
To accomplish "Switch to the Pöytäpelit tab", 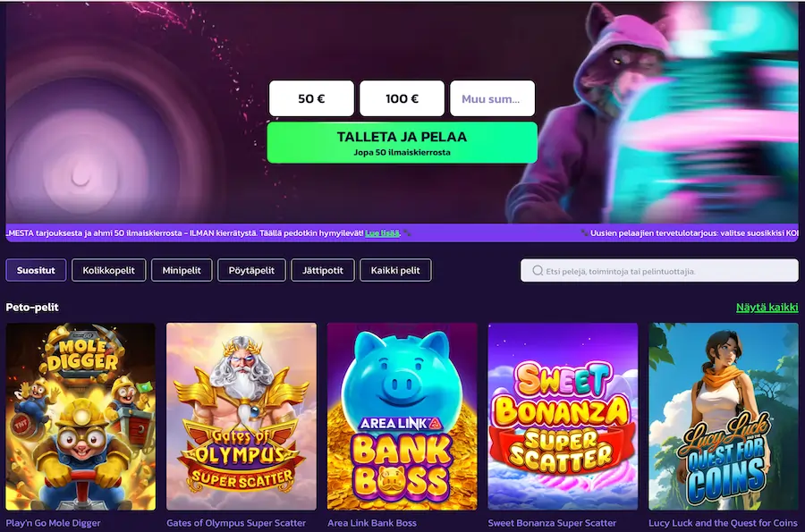I will (251, 270).
